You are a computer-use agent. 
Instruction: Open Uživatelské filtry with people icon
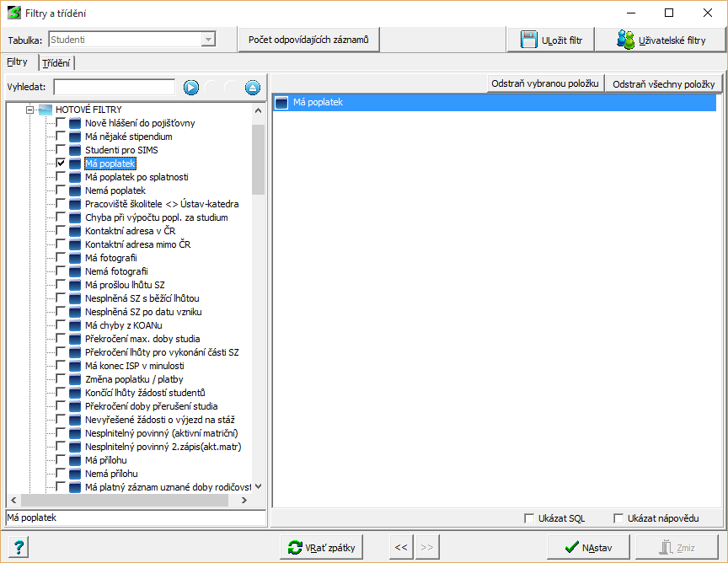[x=661, y=40]
